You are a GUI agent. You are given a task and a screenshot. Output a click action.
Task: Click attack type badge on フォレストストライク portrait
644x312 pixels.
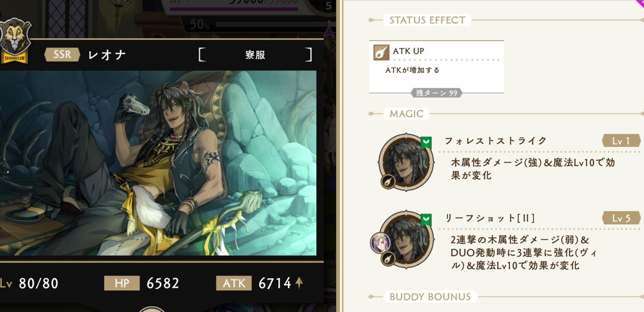(x=388, y=182)
